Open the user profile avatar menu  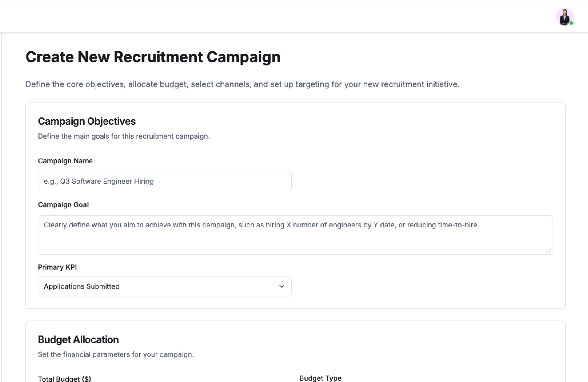[564, 17]
